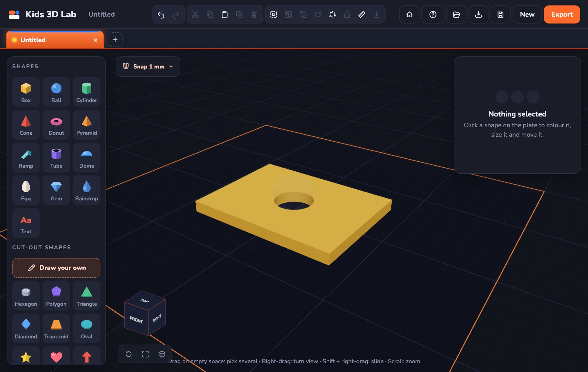Click the scissors cut icon
Image resolution: width=588 pixels, height=372 pixels.
195,14
